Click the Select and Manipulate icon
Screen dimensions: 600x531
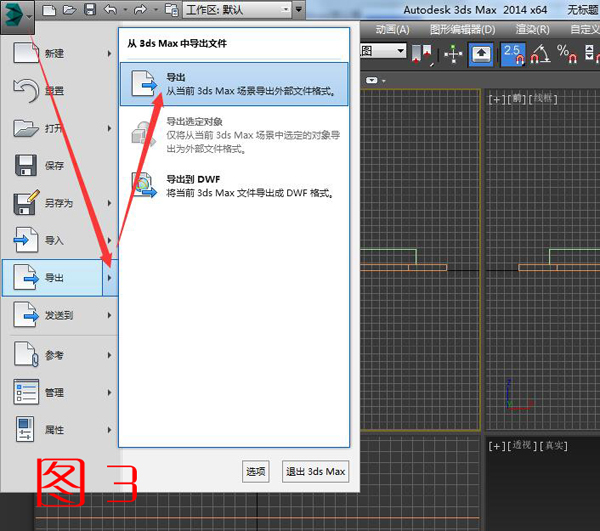point(453,54)
